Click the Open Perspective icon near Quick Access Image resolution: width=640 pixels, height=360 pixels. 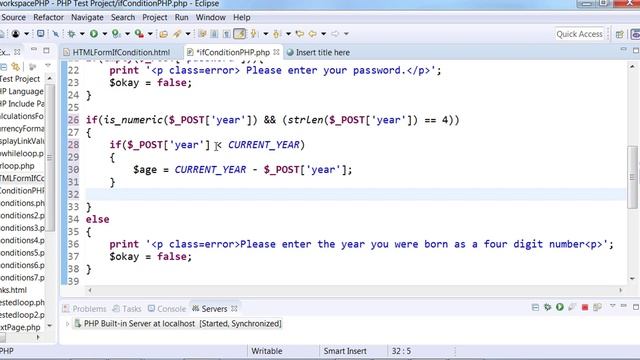[x=620, y=34]
